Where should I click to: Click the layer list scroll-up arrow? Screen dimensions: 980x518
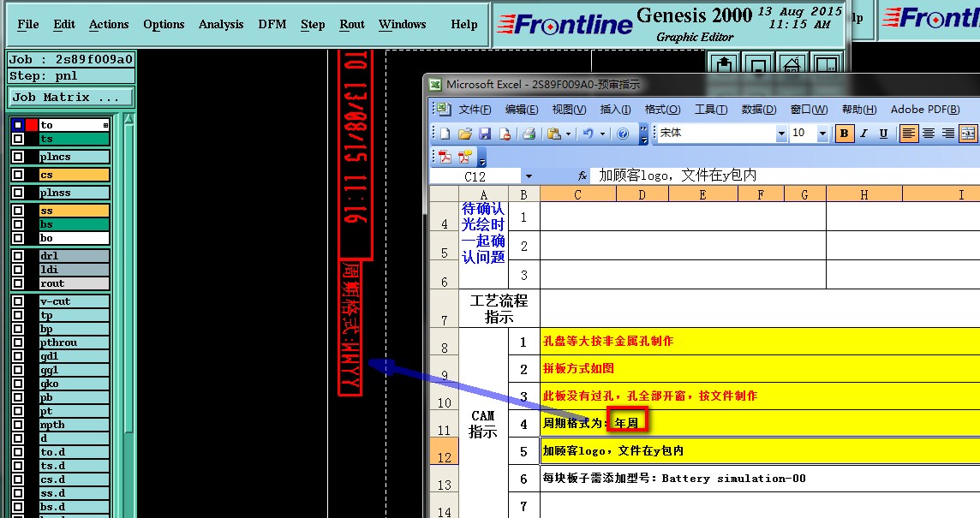128,119
